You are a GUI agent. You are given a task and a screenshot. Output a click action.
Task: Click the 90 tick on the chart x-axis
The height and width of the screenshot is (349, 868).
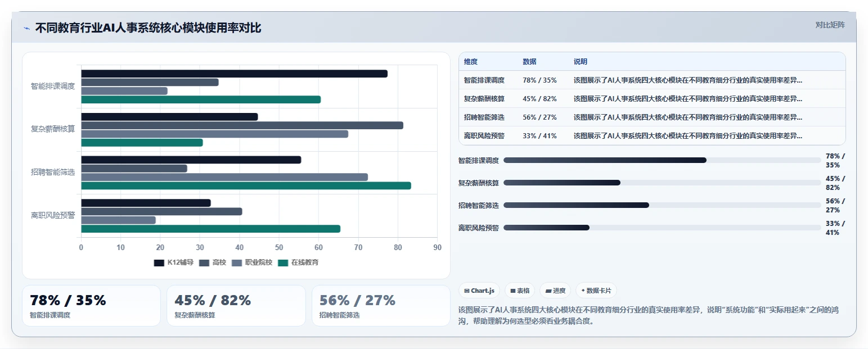click(x=438, y=247)
